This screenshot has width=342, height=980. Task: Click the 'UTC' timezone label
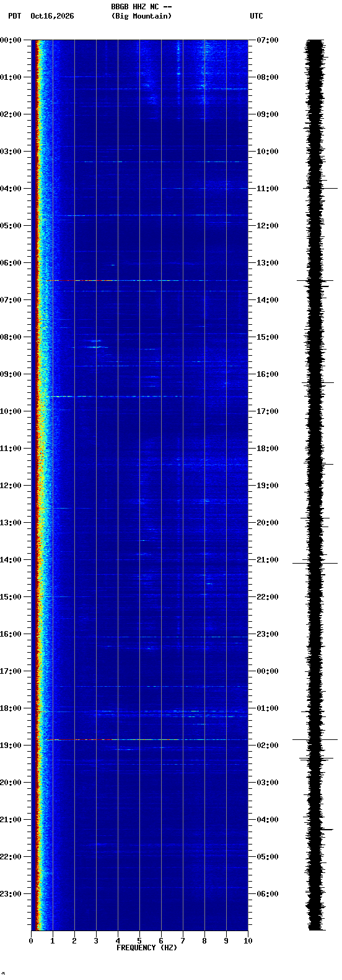click(256, 16)
